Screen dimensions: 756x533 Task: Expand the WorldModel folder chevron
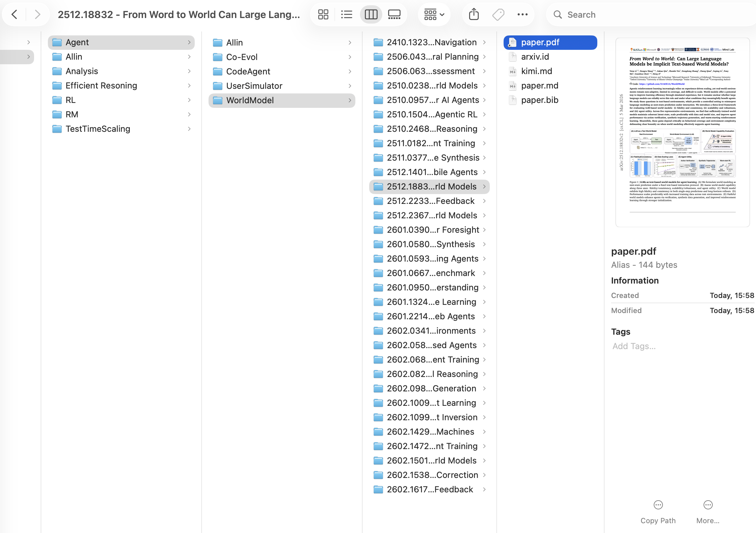click(x=350, y=100)
